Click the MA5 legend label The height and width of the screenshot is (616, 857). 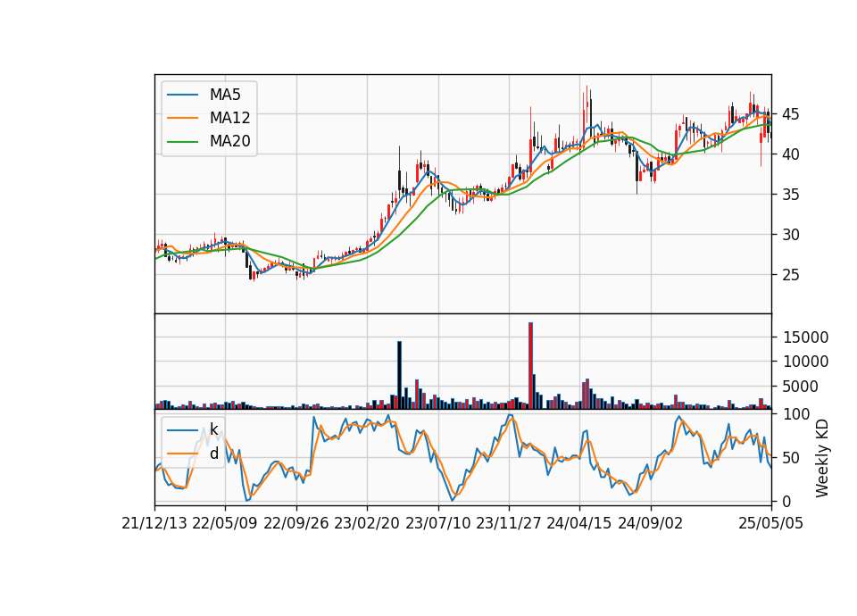click(225, 95)
